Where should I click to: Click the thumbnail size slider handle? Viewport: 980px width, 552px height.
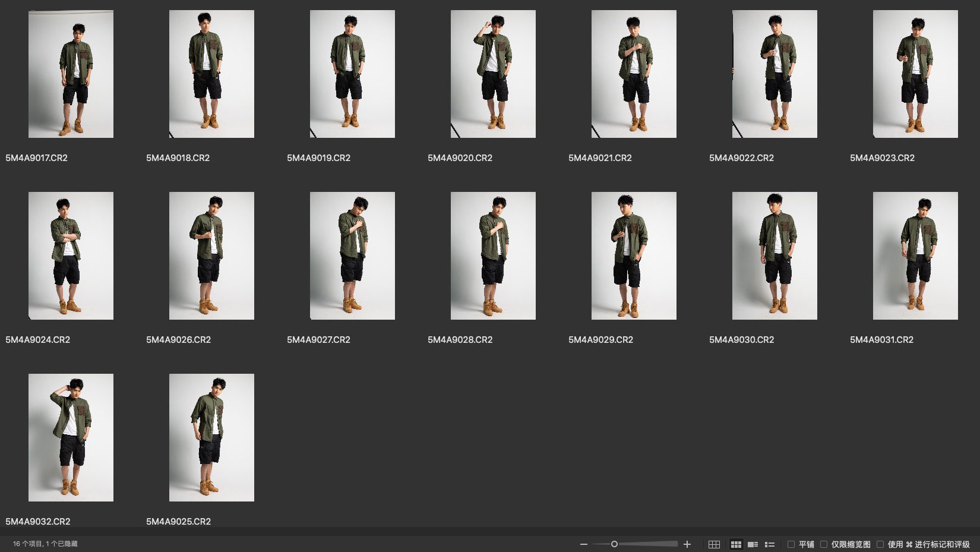point(614,544)
